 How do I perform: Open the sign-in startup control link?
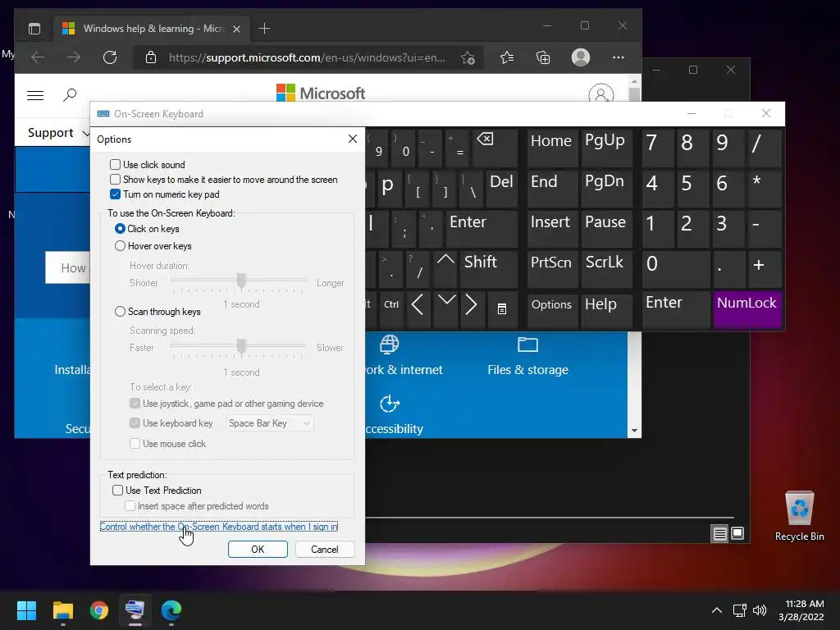coord(218,527)
